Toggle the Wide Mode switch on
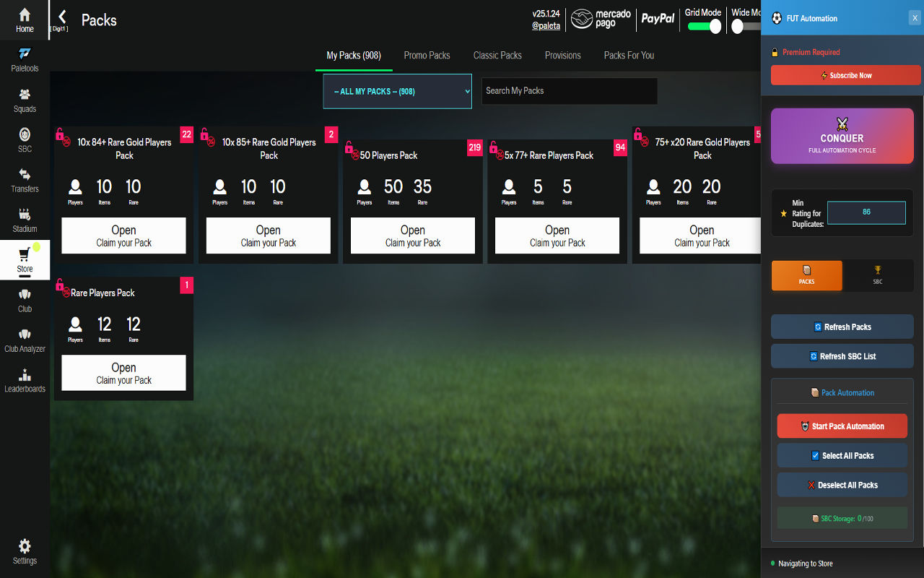This screenshot has width=924, height=578. click(x=738, y=25)
